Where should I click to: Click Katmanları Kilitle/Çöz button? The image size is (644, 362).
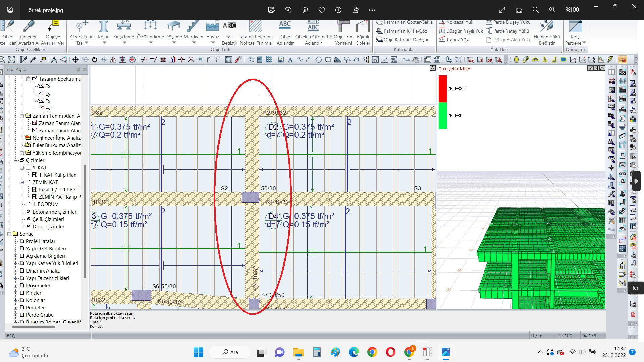(402, 31)
